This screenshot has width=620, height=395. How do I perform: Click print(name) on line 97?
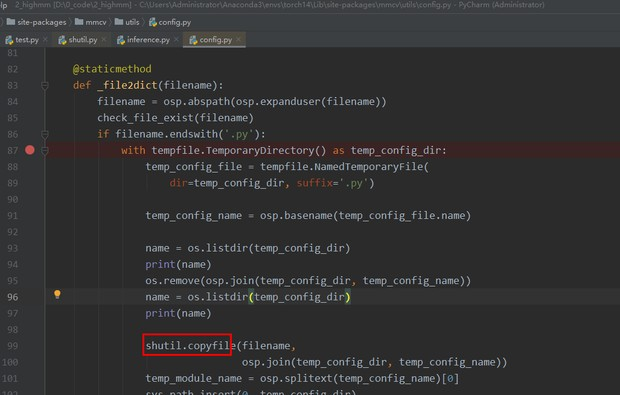click(178, 314)
